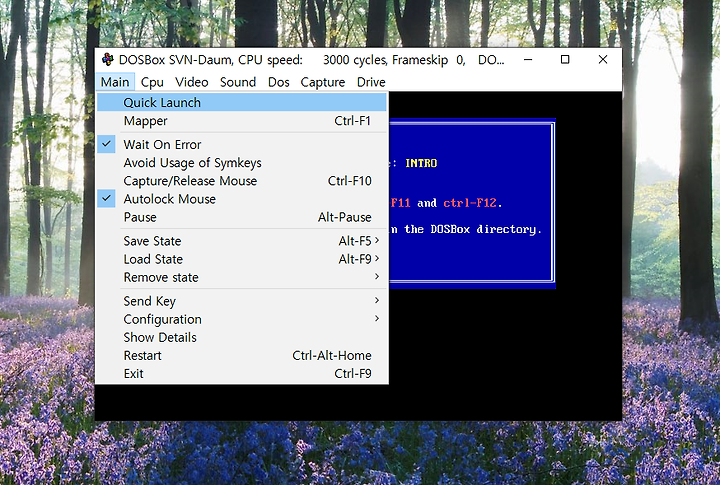Select Quick Launch from the menu
The height and width of the screenshot is (485, 720).
click(x=242, y=102)
